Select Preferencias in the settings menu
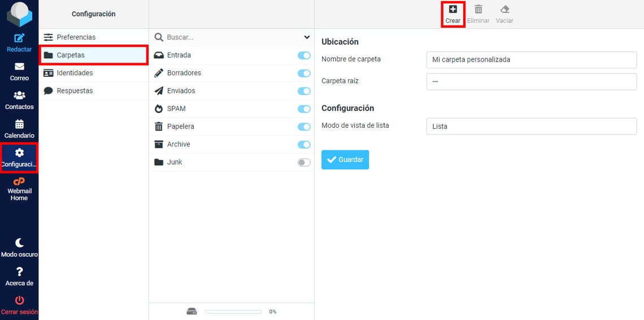The width and height of the screenshot is (644, 320). pos(76,37)
